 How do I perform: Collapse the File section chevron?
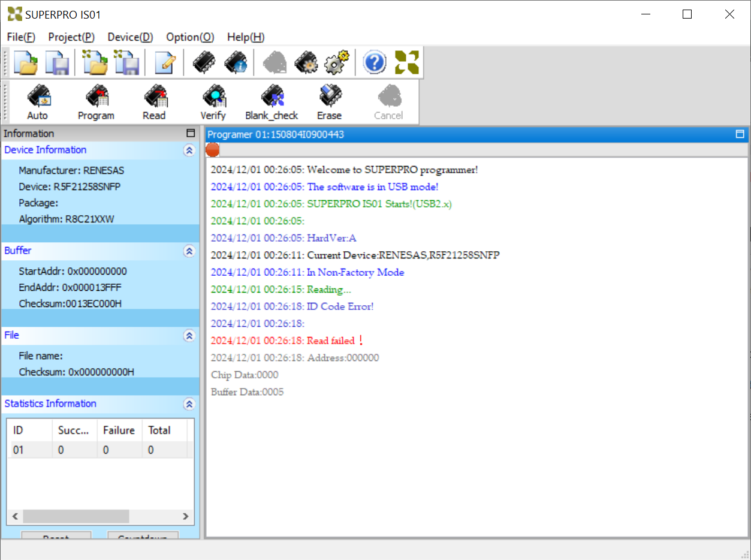coord(189,336)
